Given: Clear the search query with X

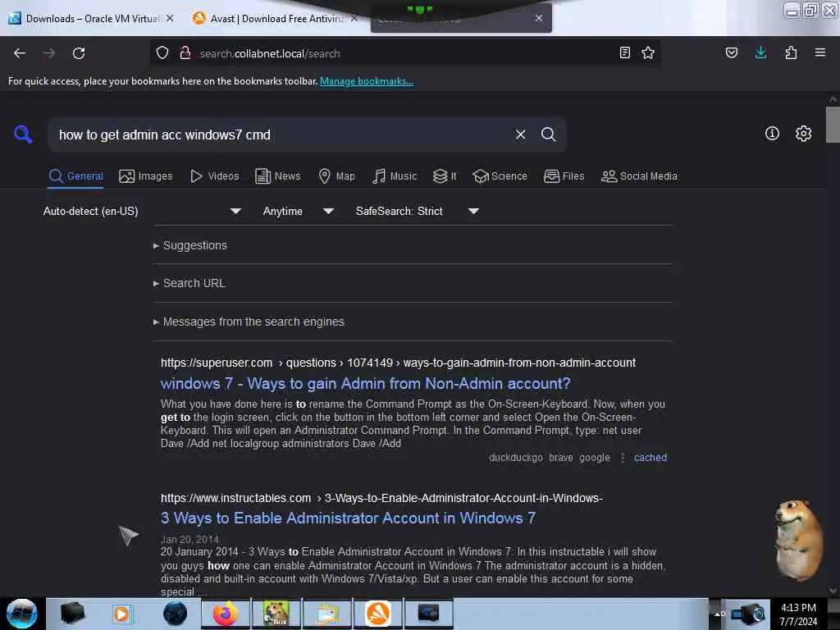Looking at the screenshot, I should click(x=520, y=135).
